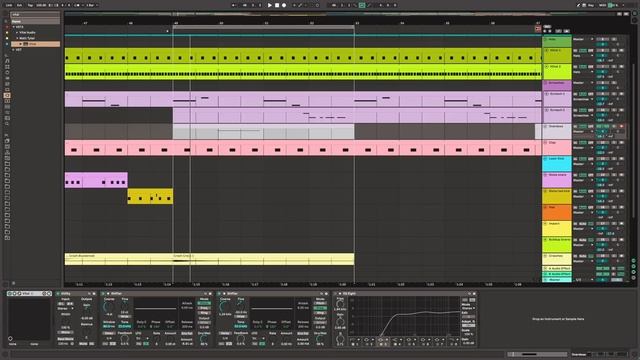Unfold the Hihat 2 track
The width and height of the screenshot is (640, 360).
pyautogui.click(x=547, y=67)
